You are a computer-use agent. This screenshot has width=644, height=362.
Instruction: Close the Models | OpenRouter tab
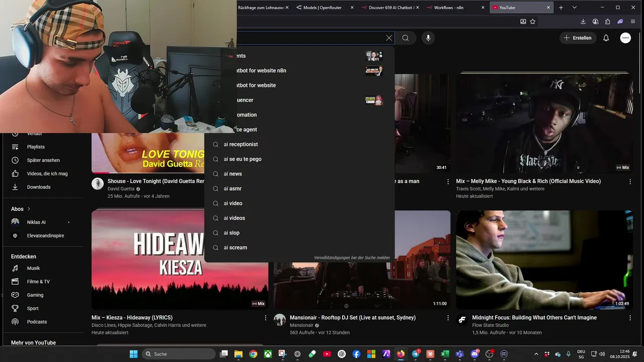tap(352, 8)
